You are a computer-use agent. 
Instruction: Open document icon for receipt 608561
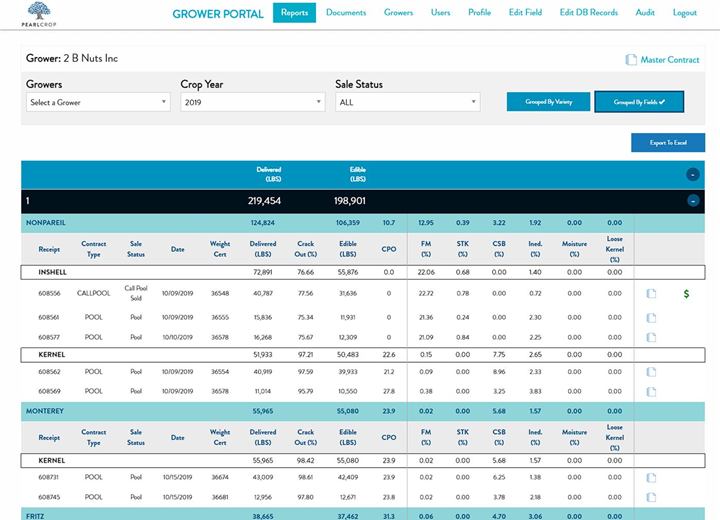[651, 317]
